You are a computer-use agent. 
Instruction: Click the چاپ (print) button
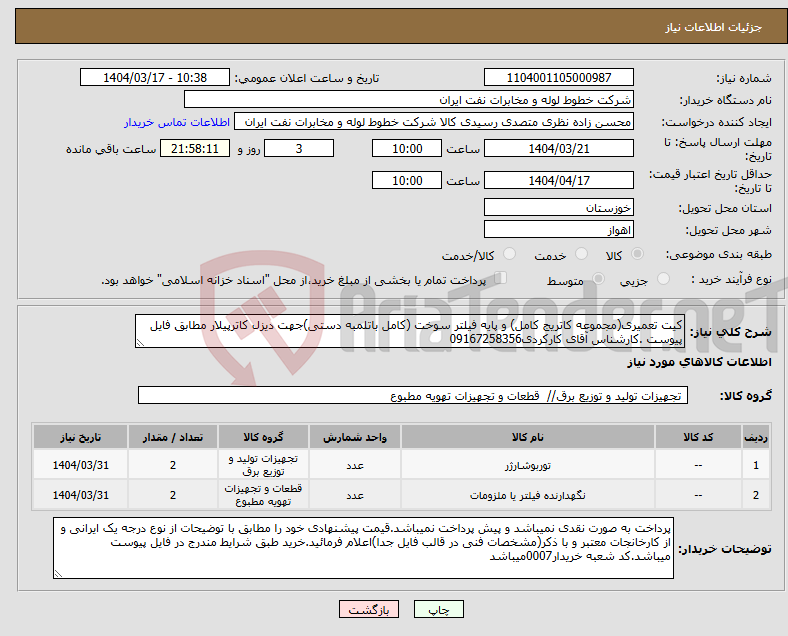point(438,609)
